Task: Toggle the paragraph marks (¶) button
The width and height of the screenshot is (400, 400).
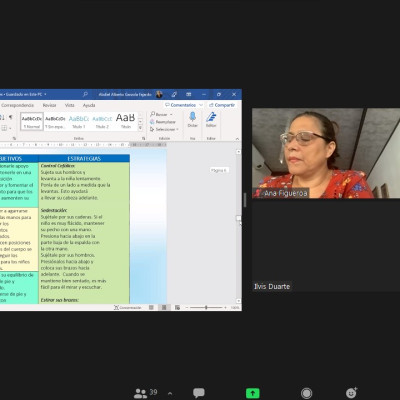Action: [11, 117]
